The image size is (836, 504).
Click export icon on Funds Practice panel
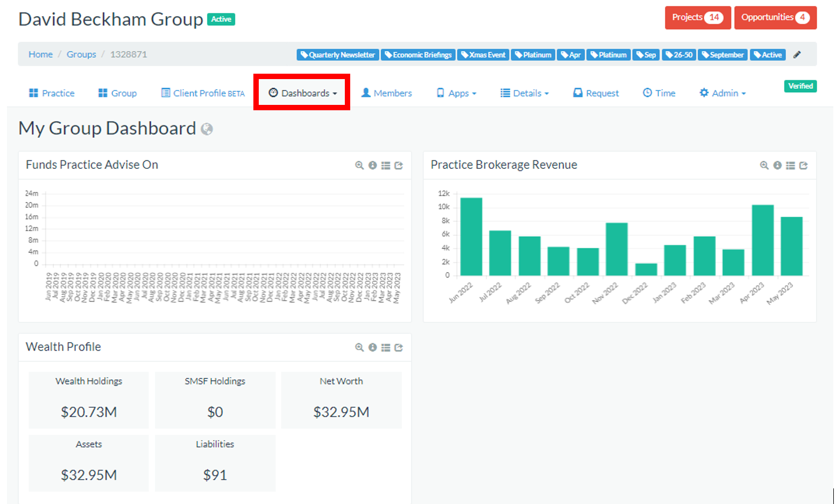click(399, 166)
